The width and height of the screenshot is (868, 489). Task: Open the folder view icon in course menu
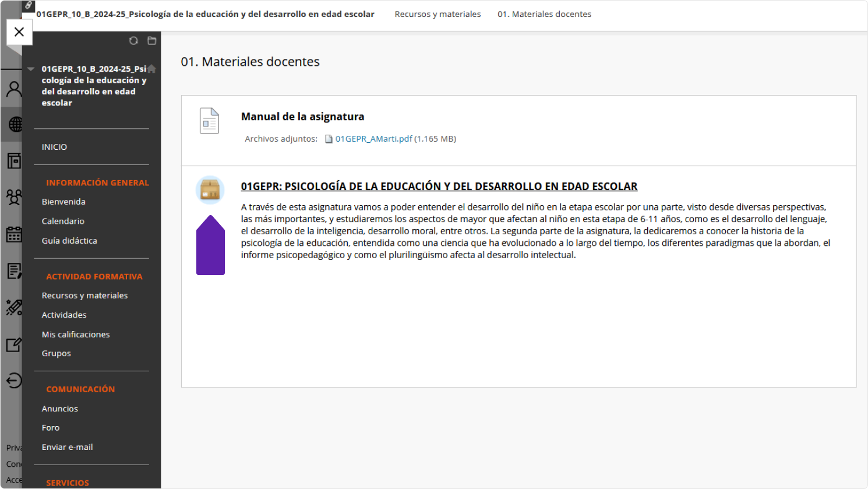tap(152, 41)
